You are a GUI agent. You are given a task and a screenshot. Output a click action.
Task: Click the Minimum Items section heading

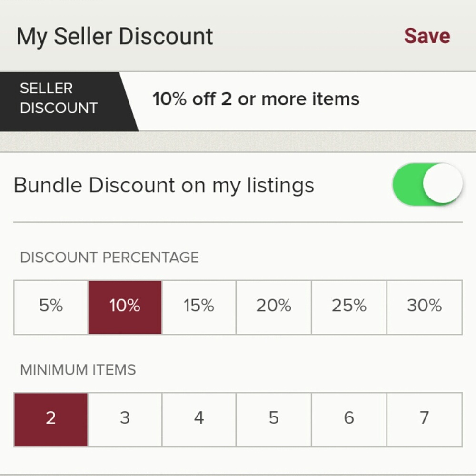pyautogui.click(x=78, y=370)
